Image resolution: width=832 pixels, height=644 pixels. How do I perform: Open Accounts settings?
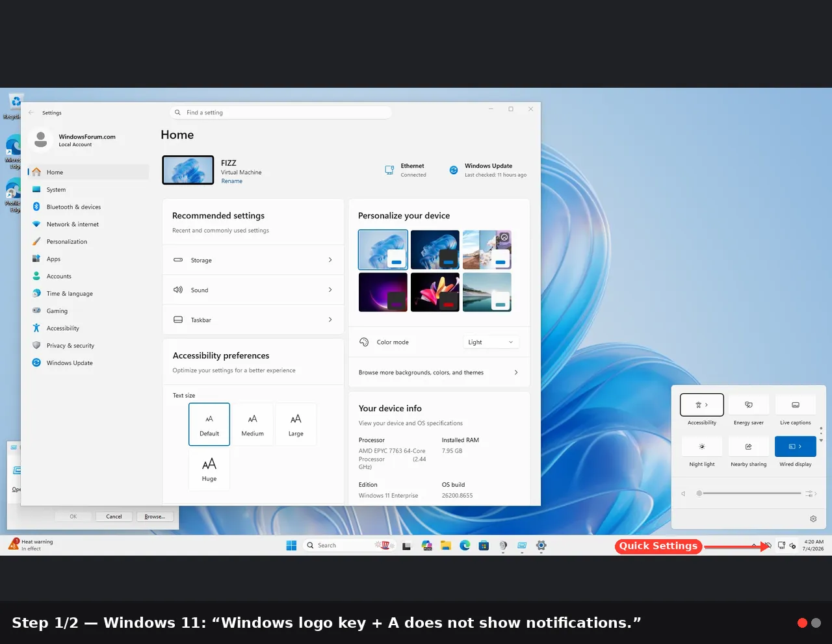[x=88, y=276]
